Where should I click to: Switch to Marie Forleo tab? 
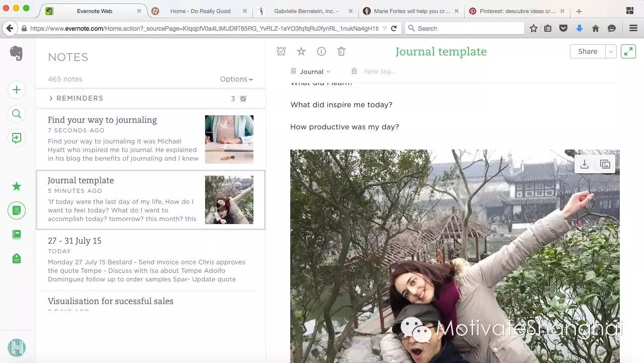pos(412,11)
